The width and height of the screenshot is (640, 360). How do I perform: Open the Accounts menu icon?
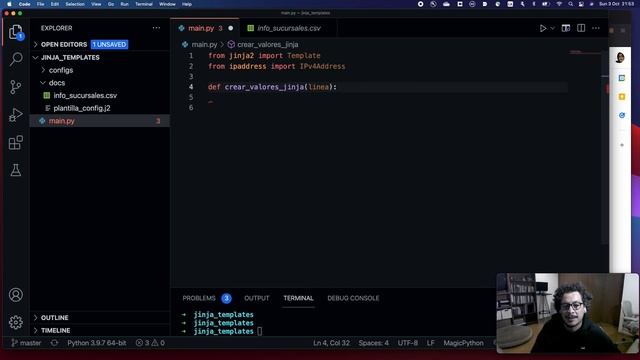(x=16, y=295)
